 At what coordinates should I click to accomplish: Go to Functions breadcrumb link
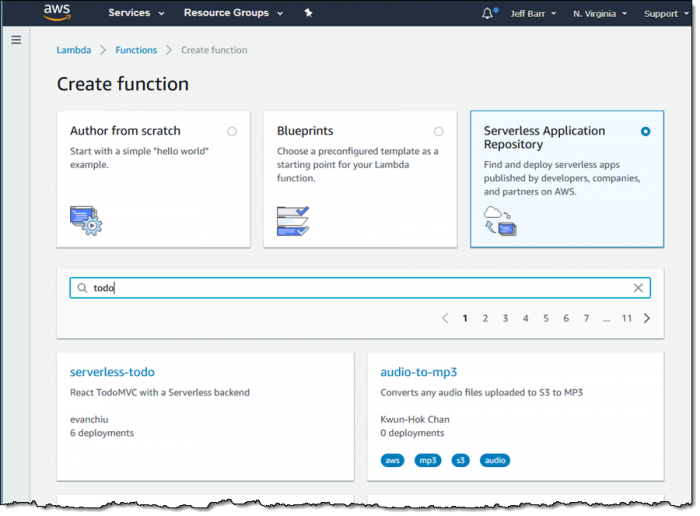click(x=136, y=50)
